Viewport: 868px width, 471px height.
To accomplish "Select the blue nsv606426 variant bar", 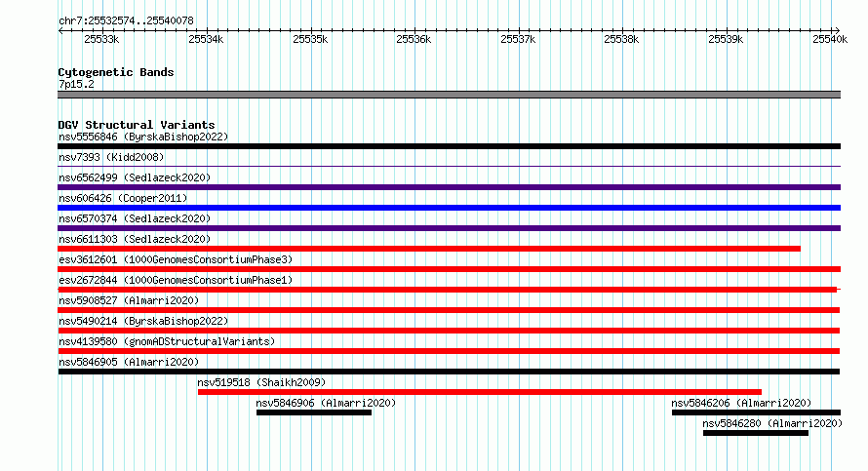I will pyautogui.click(x=449, y=208).
